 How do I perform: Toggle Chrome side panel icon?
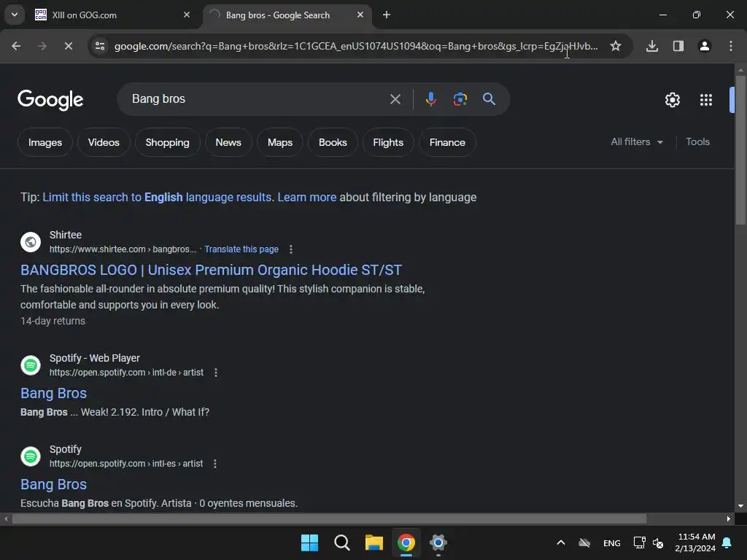coord(678,46)
